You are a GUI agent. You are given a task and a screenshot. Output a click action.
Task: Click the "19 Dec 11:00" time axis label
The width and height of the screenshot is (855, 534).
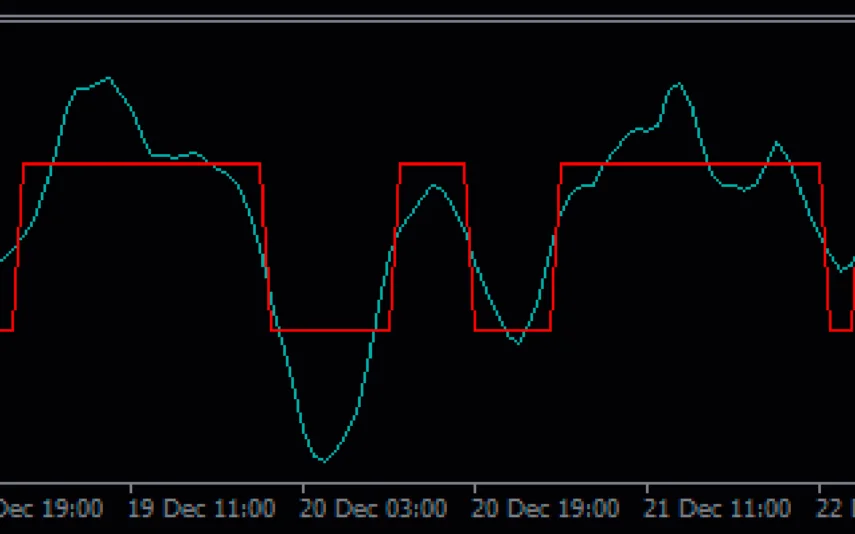[201, 509]
